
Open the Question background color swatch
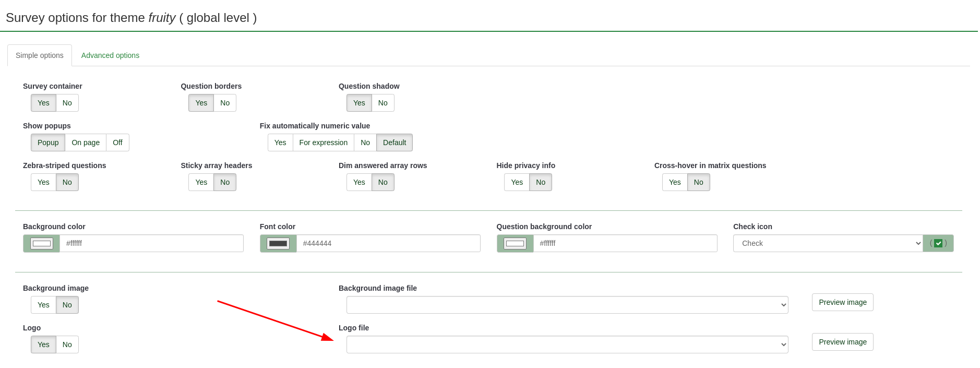515,243
